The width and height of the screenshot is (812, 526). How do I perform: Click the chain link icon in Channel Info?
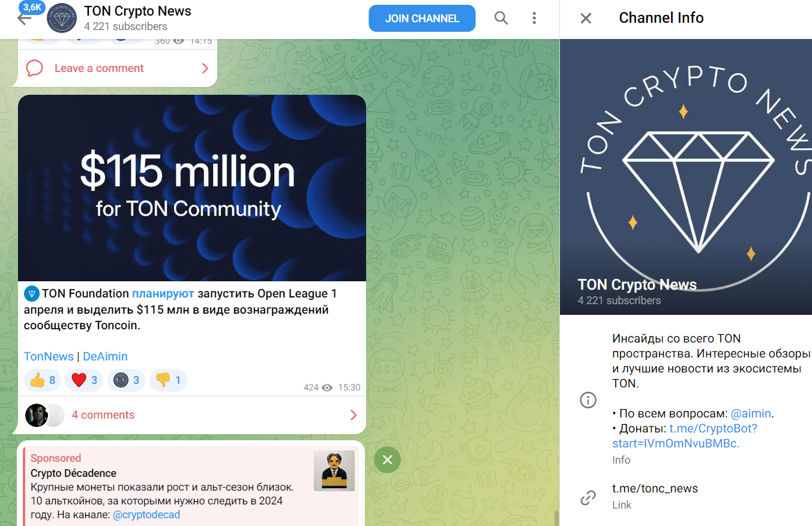tap(588, 497)
